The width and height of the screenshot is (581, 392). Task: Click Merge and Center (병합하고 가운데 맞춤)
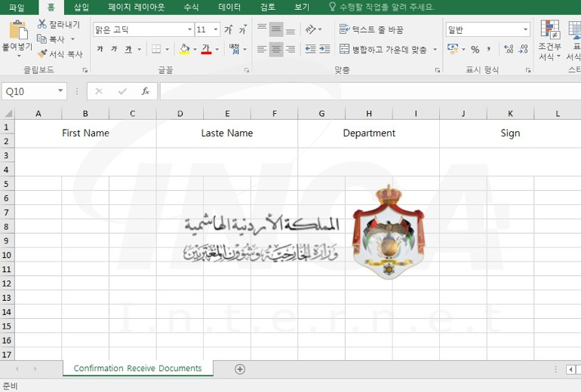(x=383, y=49)
